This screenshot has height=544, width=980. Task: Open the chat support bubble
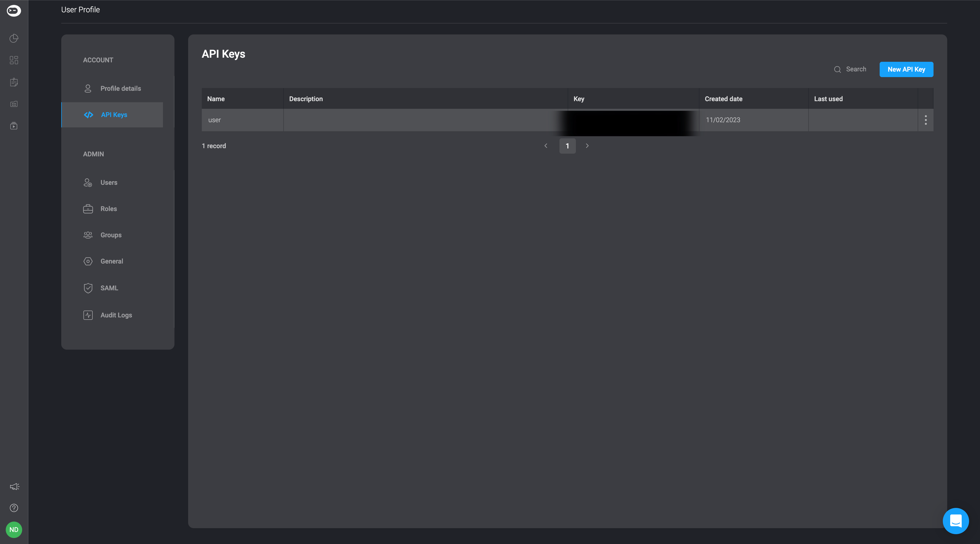pyautogui.click(x=955, y=521)
